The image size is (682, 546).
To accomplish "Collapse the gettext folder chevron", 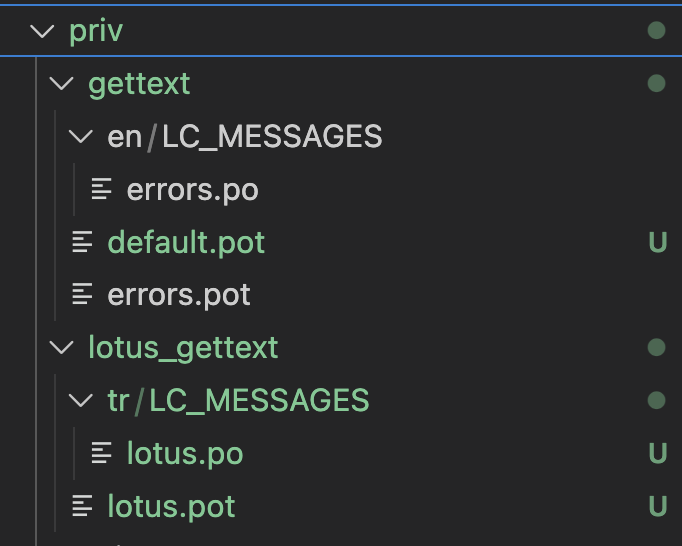I will [62, 84].
